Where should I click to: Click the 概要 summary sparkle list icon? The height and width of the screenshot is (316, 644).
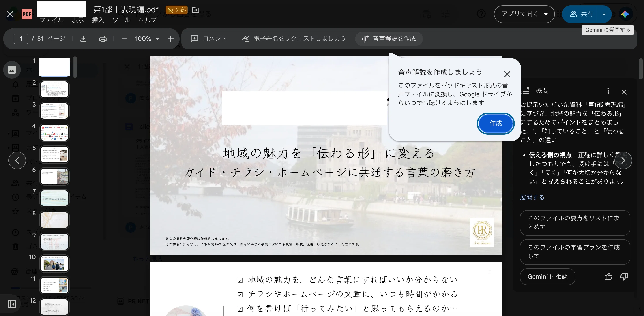tap(526, 90)
